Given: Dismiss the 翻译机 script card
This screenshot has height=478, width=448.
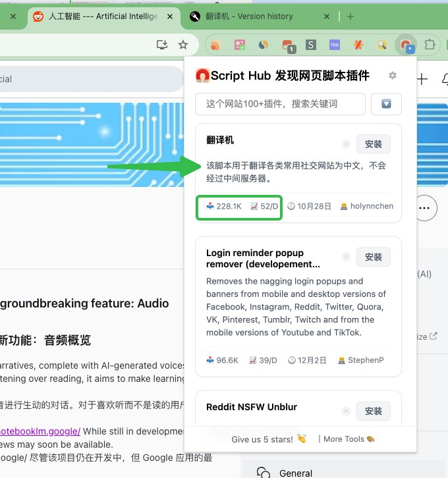Looking at the screenshot, I should [346, 144].
